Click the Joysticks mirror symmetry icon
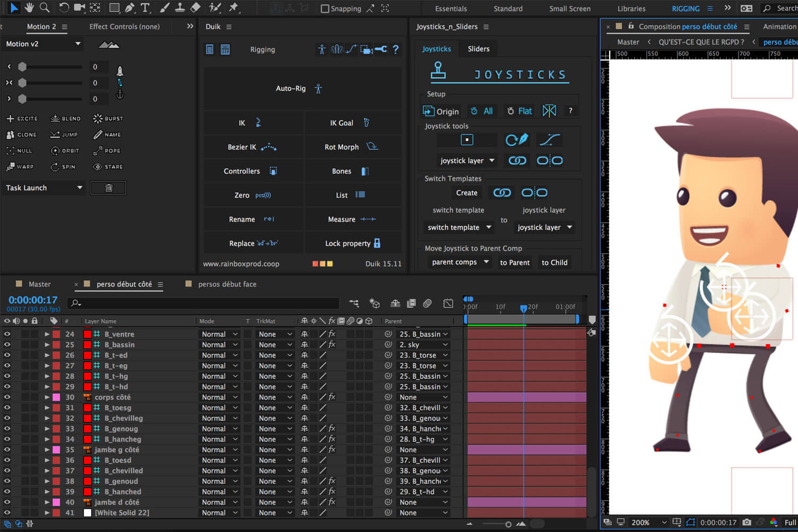 coord(549,111)
